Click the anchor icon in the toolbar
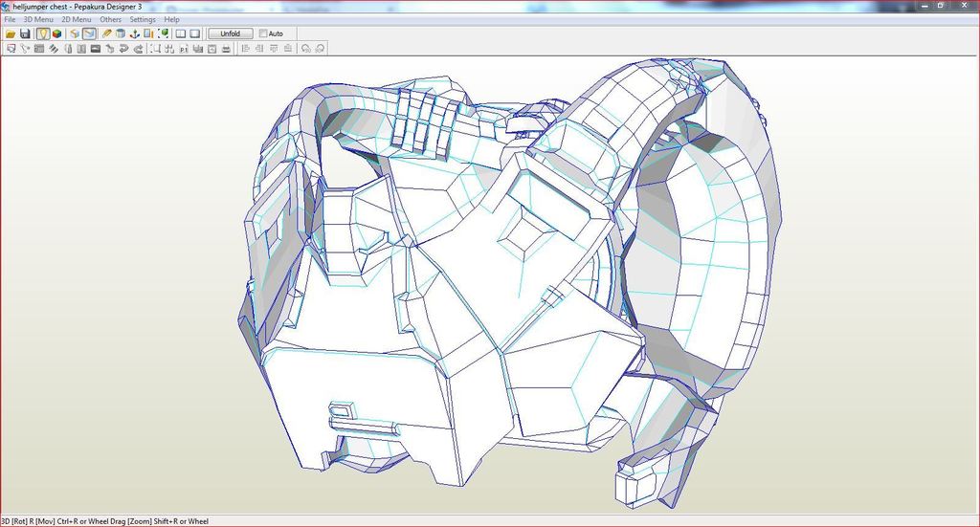Image resolution: width=980 pixels, height=527 pixels. 134,33
